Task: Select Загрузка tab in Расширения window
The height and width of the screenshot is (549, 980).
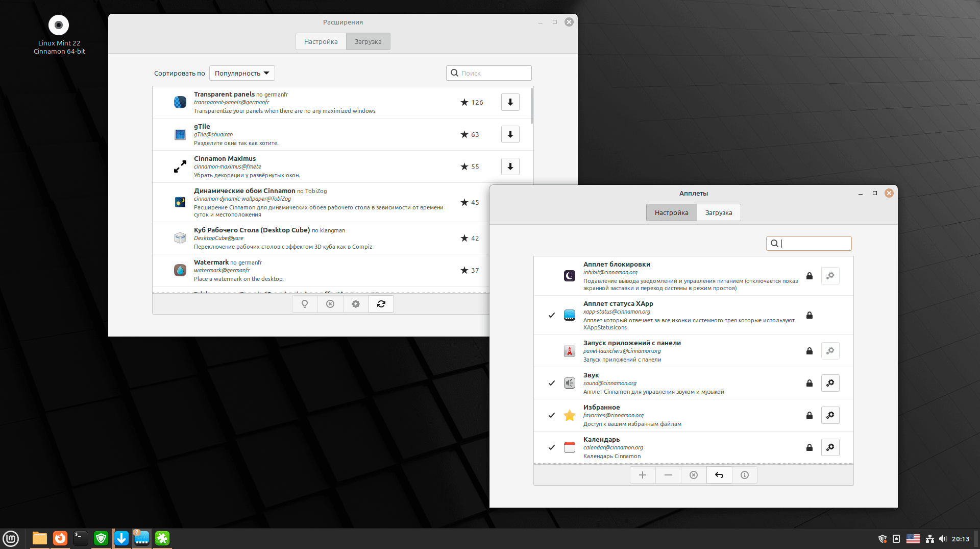Action: (368, 41)
